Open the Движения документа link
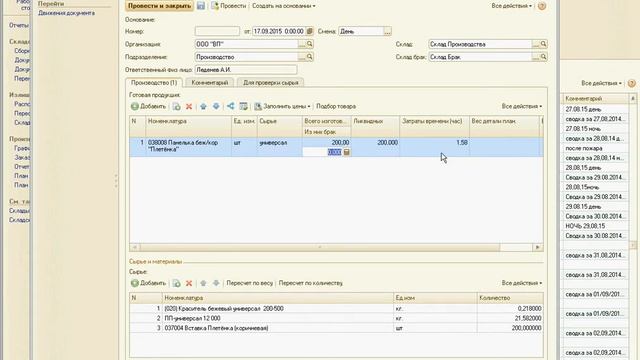Screen dimensions: 640x360 click(67, 13)
